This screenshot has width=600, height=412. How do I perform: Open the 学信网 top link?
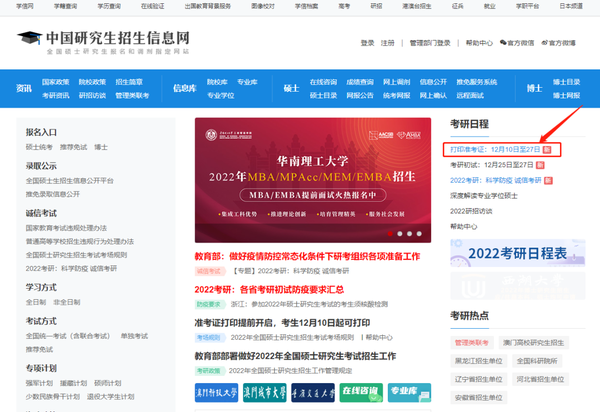pyautogui.click(x=24, y=6)
